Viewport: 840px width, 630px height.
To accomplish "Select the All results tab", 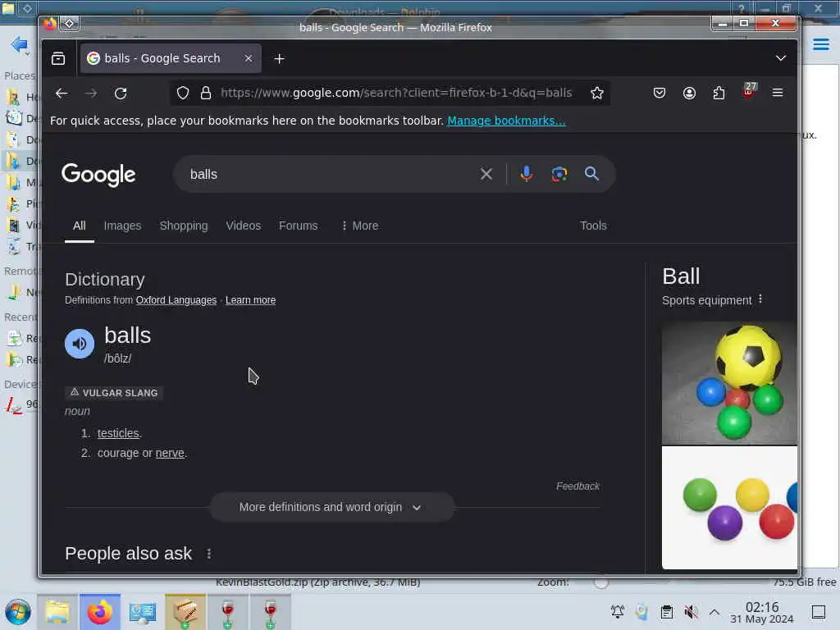I will click(x=80, y=226).
